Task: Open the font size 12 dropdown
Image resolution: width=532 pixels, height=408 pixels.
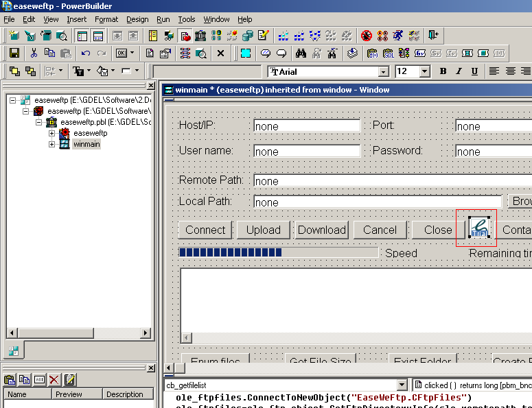Action: pyautogui.click(x=425, y=72)
